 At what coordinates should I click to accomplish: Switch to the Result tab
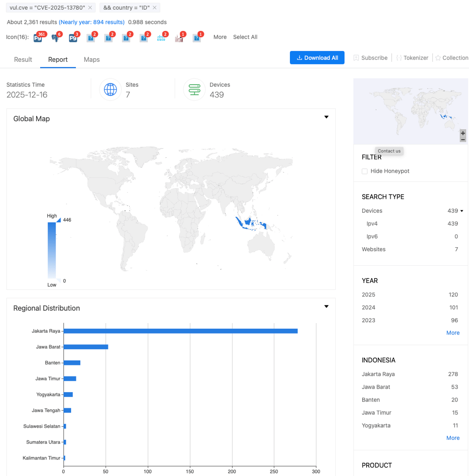point(23,59)
